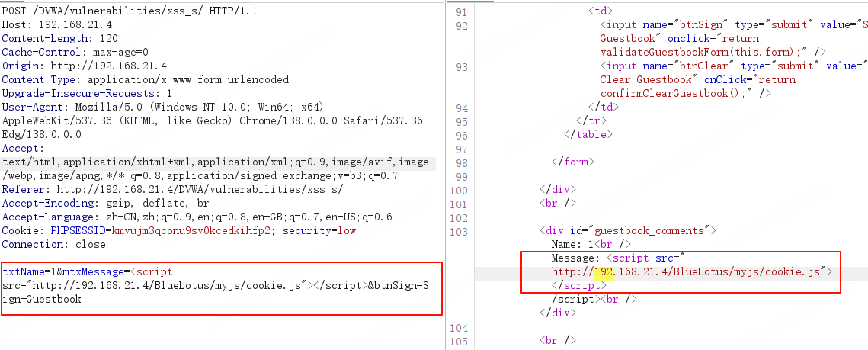Click response line number 103
The height and width of the screenshot is (350, 868).
click(x=458, y=231)
